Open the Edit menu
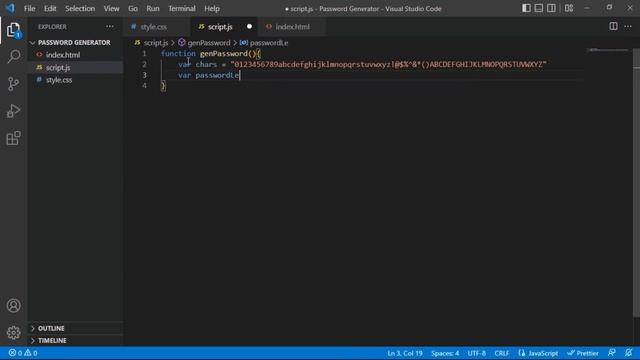This screenshot has height=360, width=640. point(50,9)
